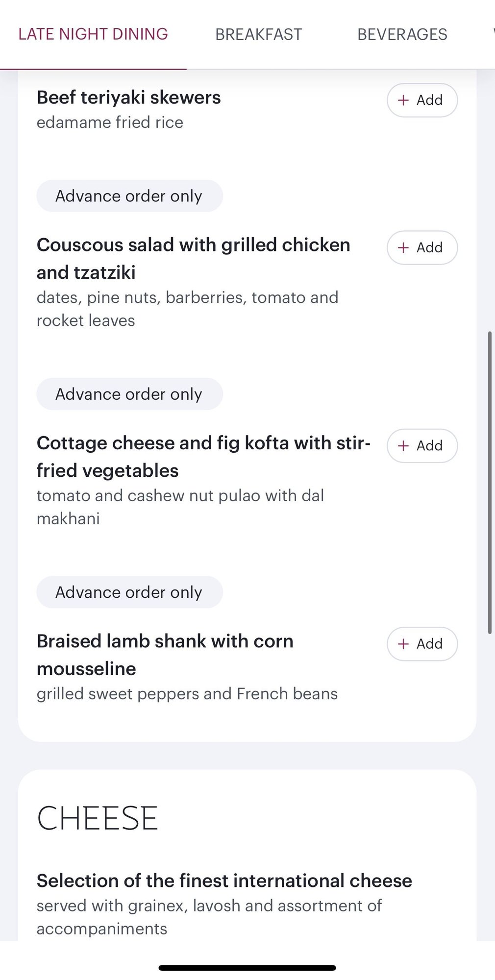This screenshot has height=980, width=495.
Task: Click the edamame fried rice description
Action: point(110,122)
